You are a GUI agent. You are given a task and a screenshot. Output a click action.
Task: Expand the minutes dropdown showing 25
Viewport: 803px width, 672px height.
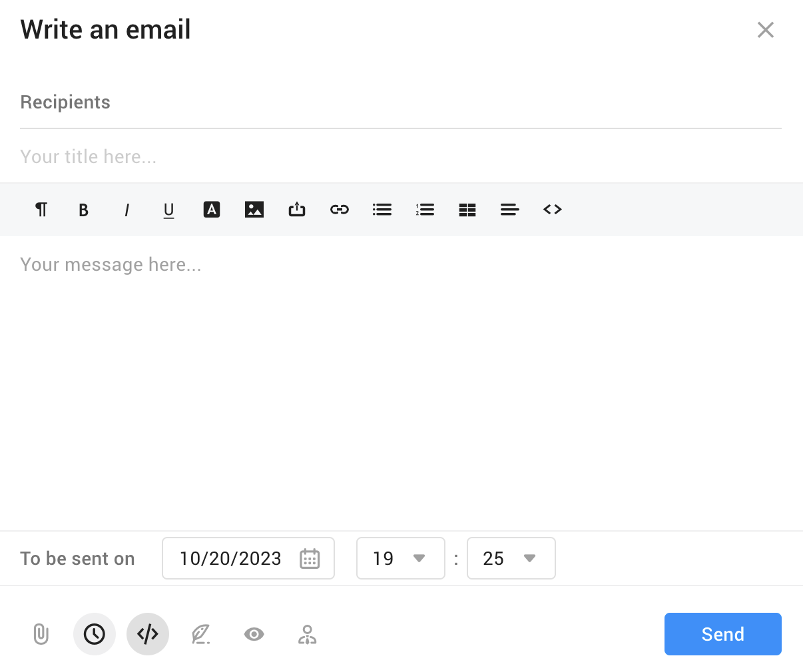(x=511, y=558)
